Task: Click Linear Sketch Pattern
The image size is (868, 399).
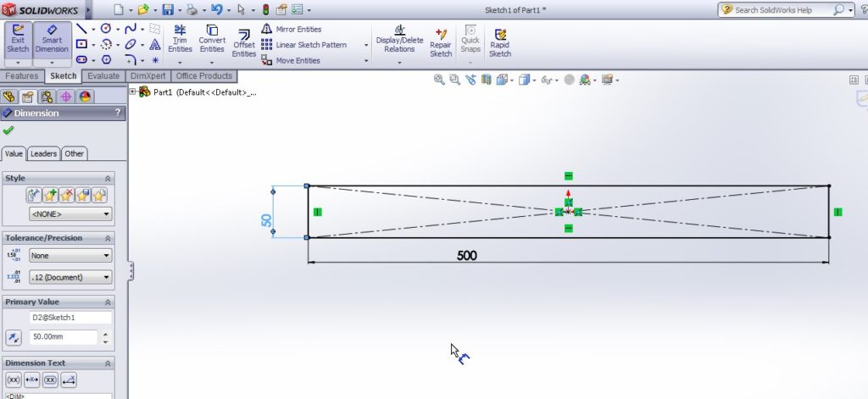Action: [304, 45]
